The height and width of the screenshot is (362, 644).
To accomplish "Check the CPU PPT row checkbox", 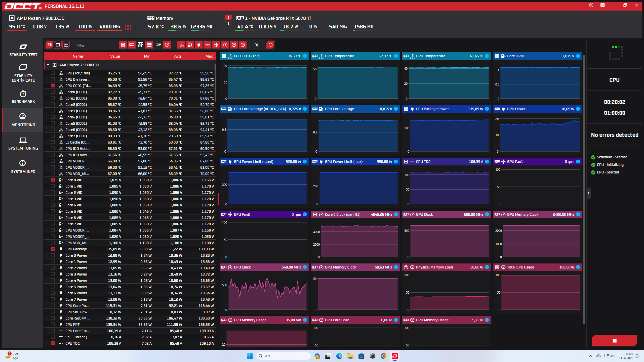I will [x=53, y=324].
